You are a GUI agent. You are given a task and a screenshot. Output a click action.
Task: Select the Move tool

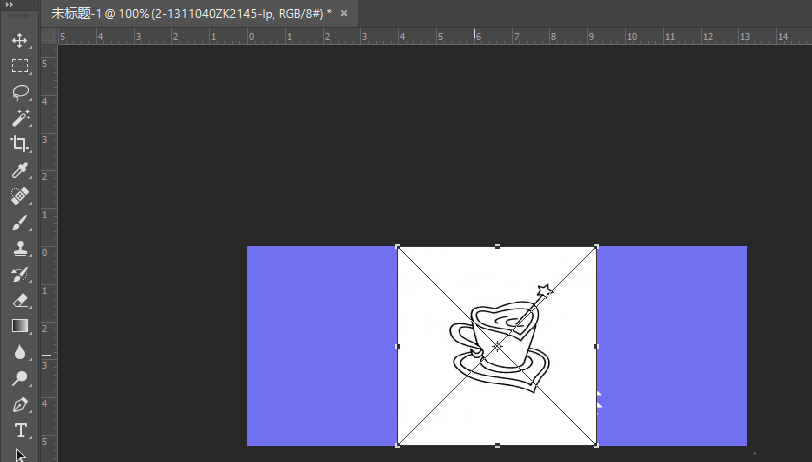20,40
